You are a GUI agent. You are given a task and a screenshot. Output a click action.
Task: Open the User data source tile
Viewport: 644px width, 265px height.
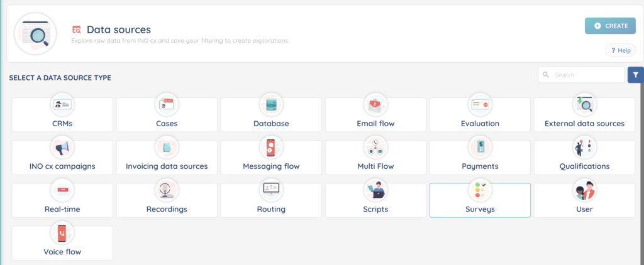(584, 201)
